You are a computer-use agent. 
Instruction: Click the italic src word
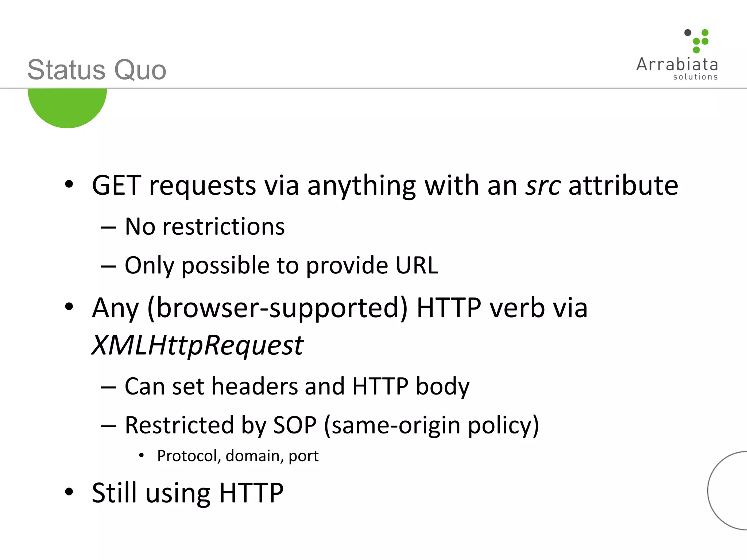point(543,186)
